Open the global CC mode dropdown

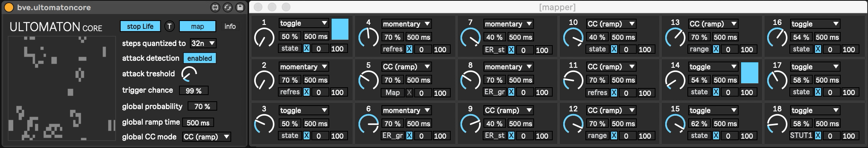[207, 137]
